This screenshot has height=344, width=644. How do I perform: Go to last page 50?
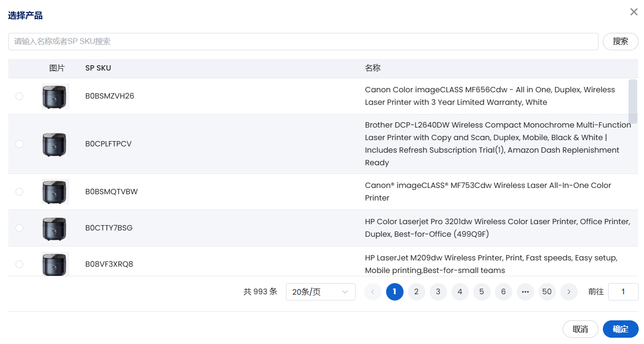point(547,292)
